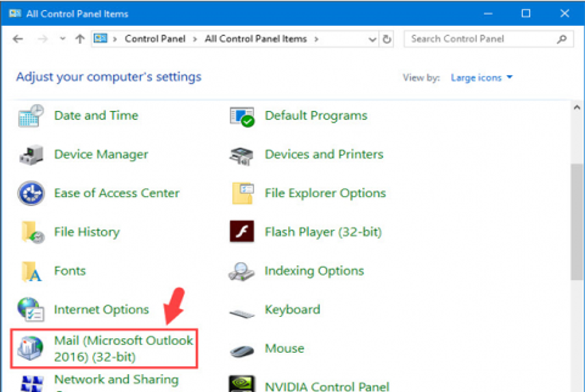The image size is (585, 392).
Task: Click the Ease of Access Center icon
Action: (31, 193)
